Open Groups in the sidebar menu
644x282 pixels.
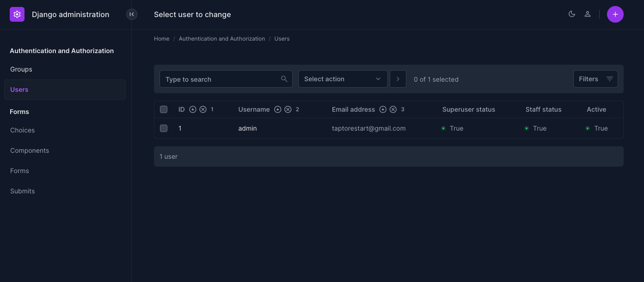[21, 69]
